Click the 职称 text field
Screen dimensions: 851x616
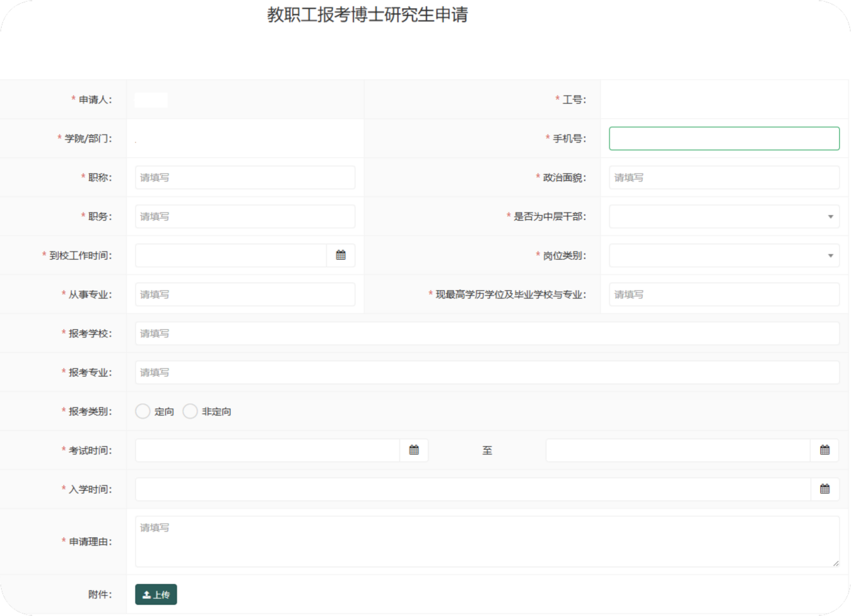point(245,178)
